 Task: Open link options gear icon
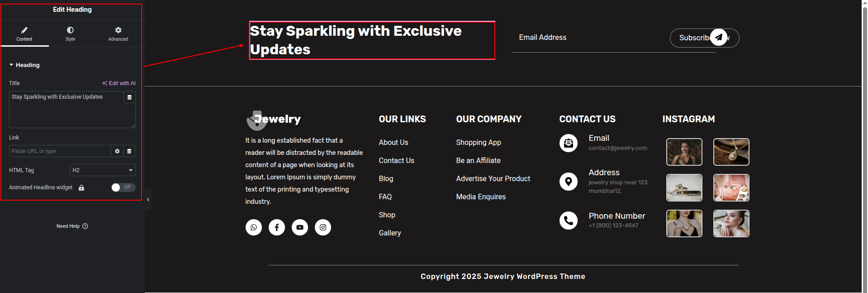(117, 151)
